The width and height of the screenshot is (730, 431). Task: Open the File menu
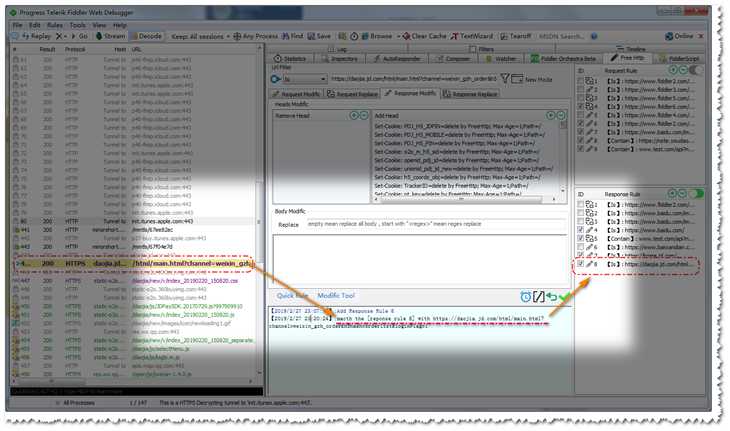point(17,25)
